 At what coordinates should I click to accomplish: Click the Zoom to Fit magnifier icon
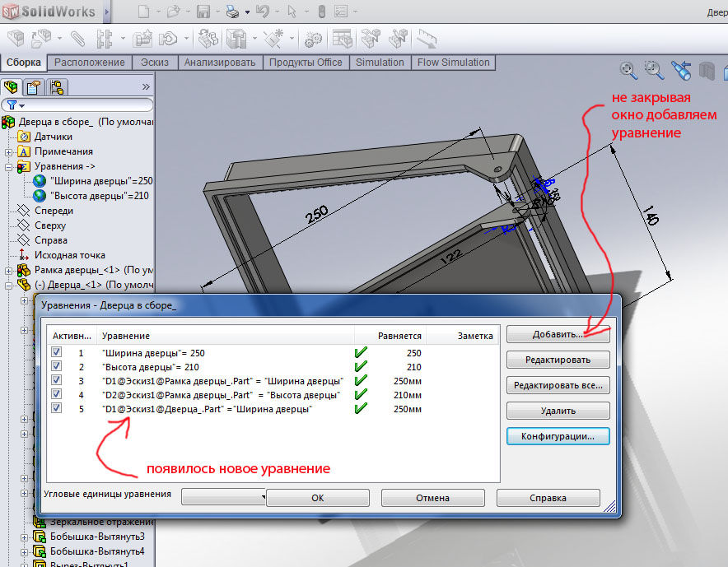pyautogui.click(x=628, y=70)
